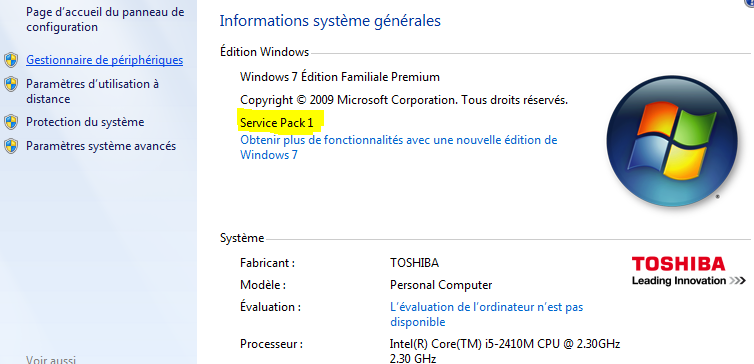
Task: Go to Page d'accueil du panneau de configuration
Action: [105, 20]
